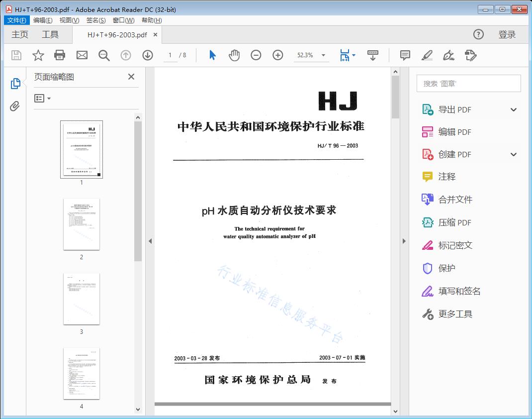
Task: Select the arrow selection tool
Action: coord(211,55)
